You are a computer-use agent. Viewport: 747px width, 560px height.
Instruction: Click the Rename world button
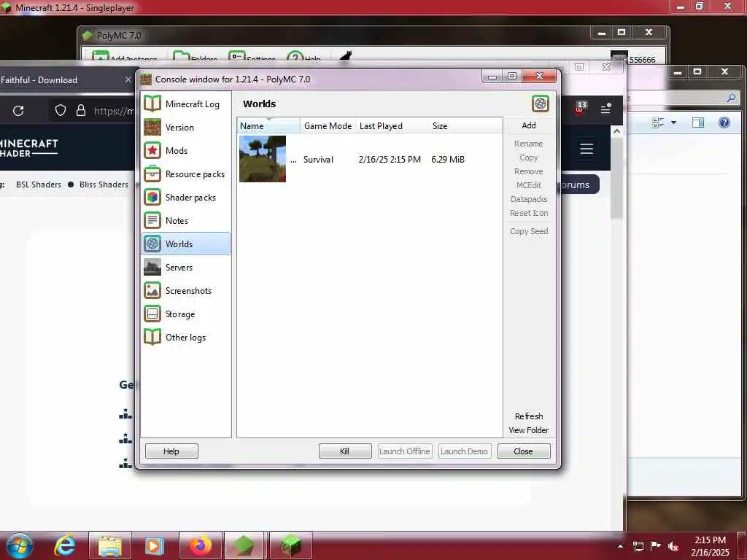pyautogui.click(x=529, y=144)
